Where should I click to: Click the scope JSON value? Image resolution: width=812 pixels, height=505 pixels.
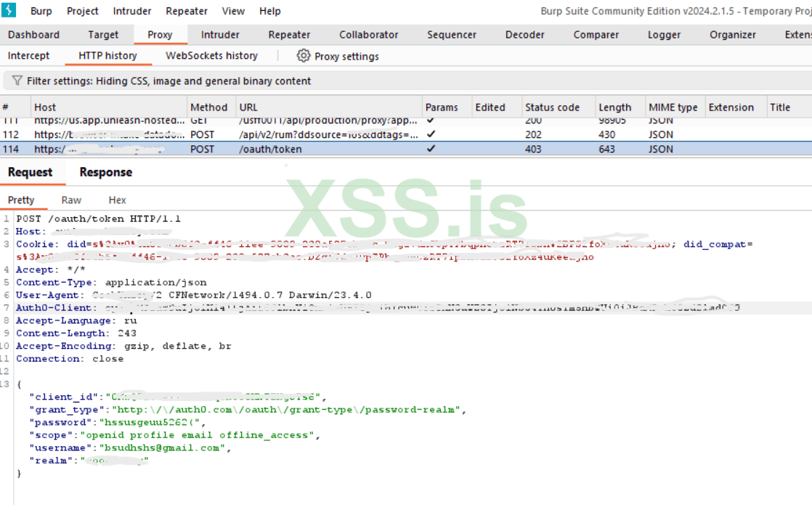click(x=197, y=435)
